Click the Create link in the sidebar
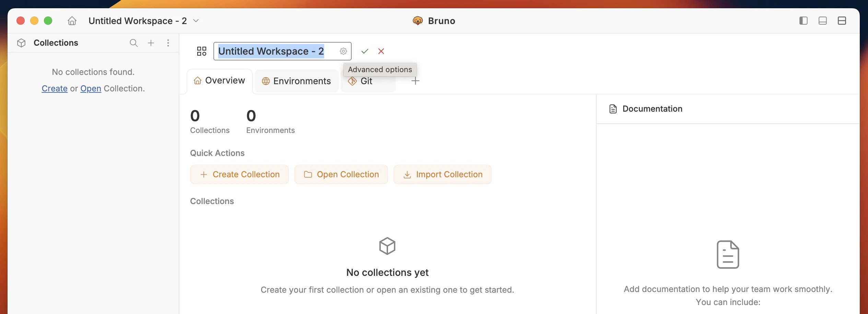This screenshot has width=868, height=314. [x=55, y=88]
